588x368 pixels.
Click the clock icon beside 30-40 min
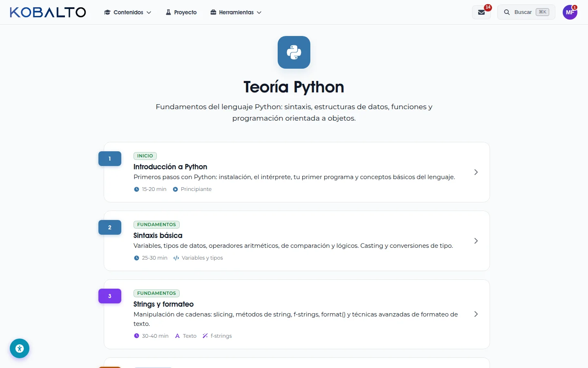136,336
